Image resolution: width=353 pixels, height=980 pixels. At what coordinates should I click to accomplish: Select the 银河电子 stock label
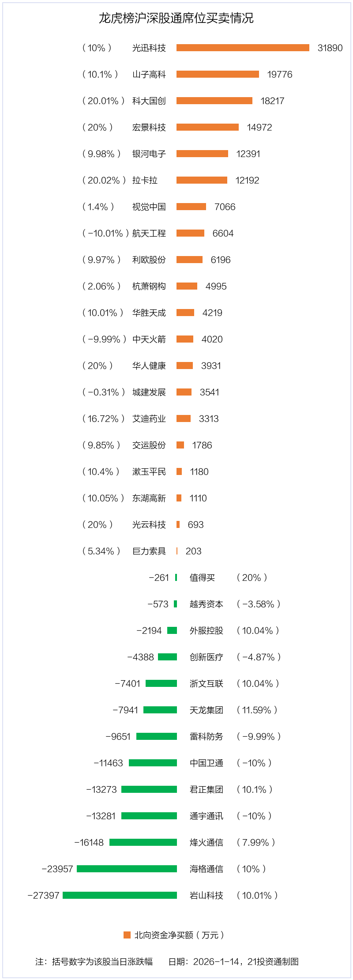click(x=149, y=154)
